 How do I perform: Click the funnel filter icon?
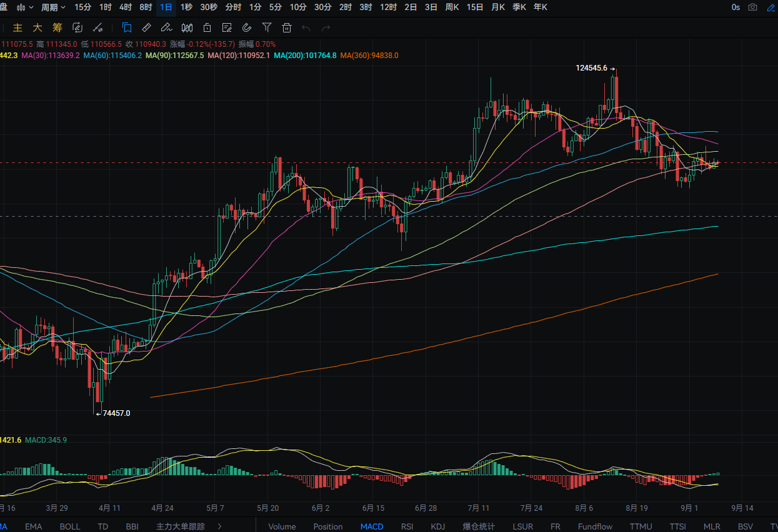pos(267,27)
